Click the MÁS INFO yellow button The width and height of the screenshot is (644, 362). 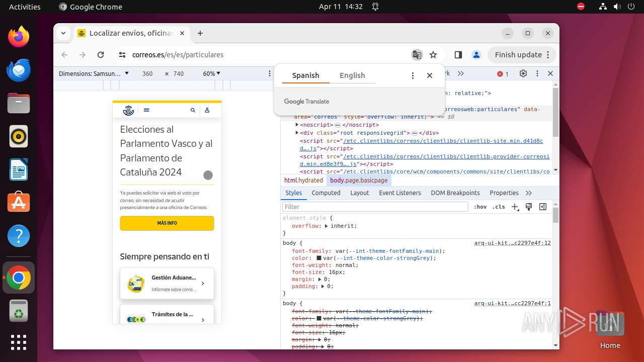point(167,223)
